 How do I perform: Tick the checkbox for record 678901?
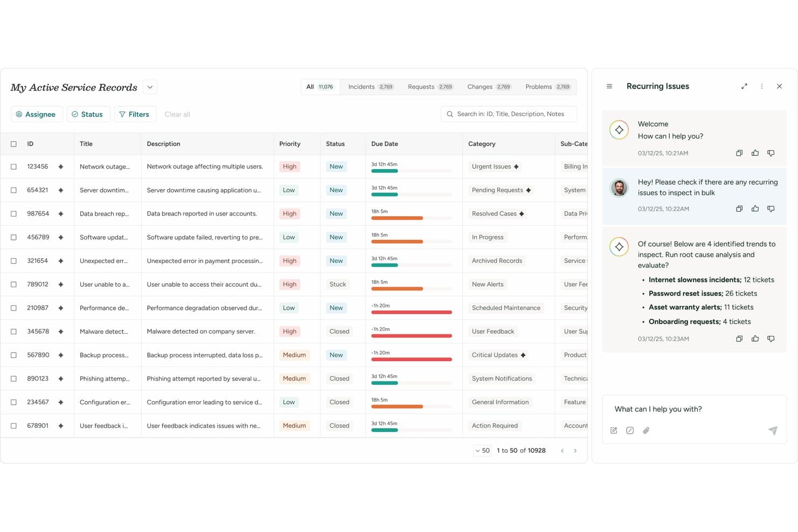point(13,426)
